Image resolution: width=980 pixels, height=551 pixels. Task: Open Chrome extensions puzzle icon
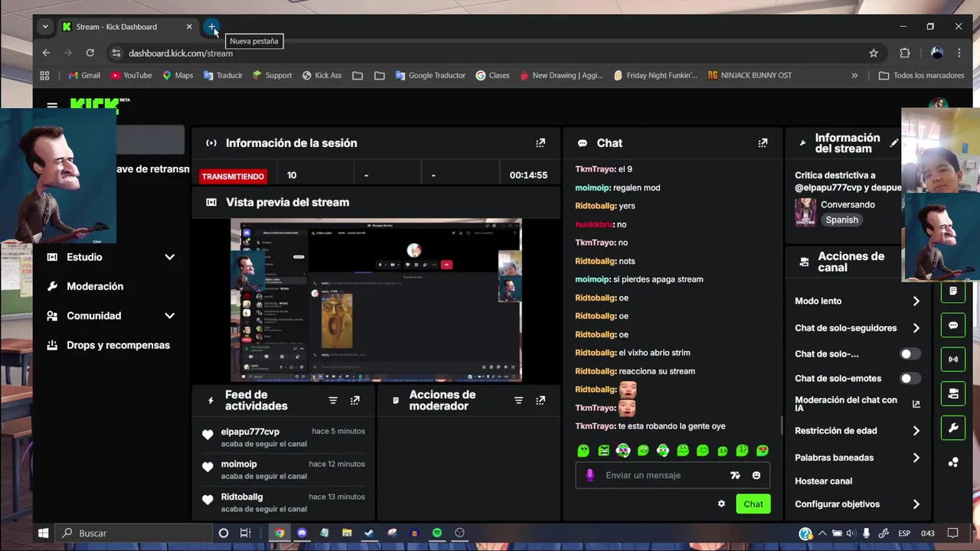click(905, 53)
